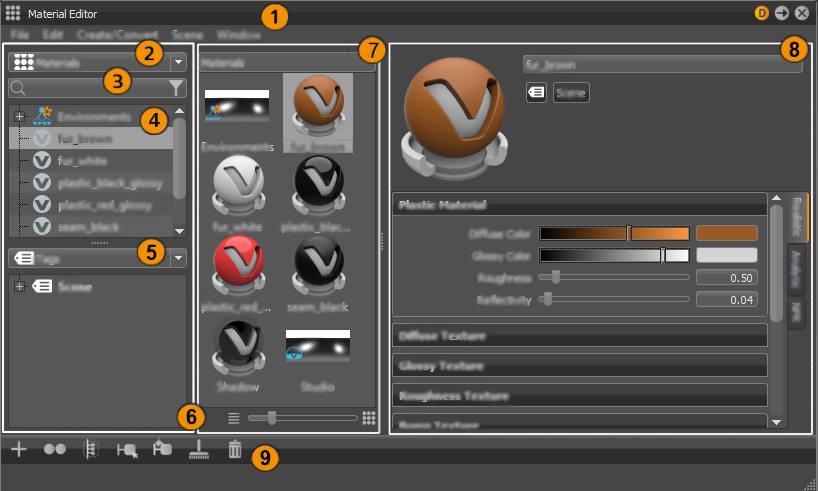This screenshot has width=818, height=491.
Task: Open the Window menu
Action: click(x=238, y=34)
